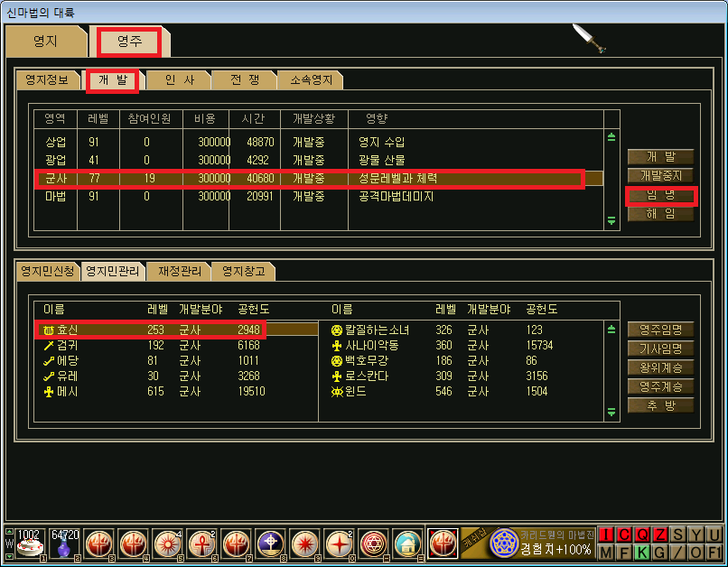Toggle the red Q shortcut button
728x567 pixels.
[x=642, y=534]
